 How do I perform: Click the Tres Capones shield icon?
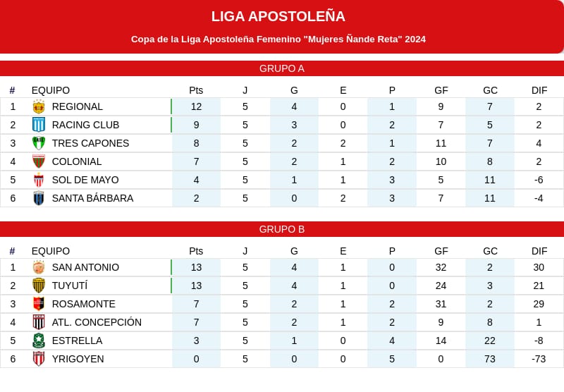pos(39,143)
